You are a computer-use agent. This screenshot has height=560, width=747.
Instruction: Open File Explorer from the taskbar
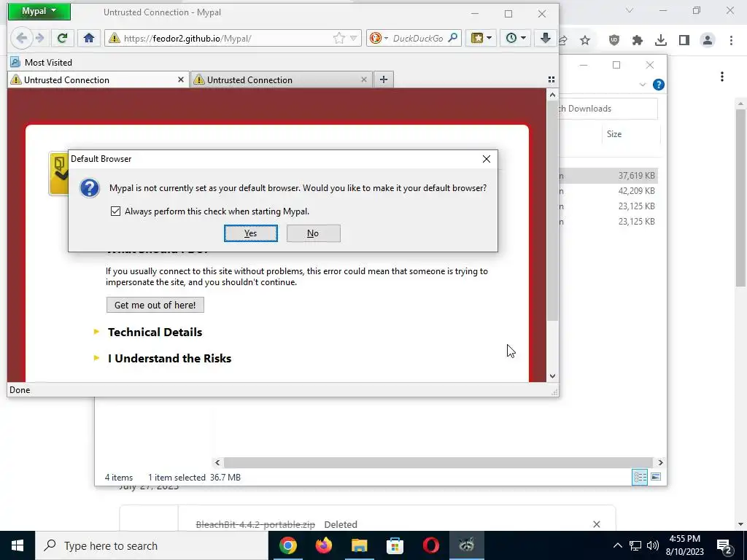(x=359, y=545)
